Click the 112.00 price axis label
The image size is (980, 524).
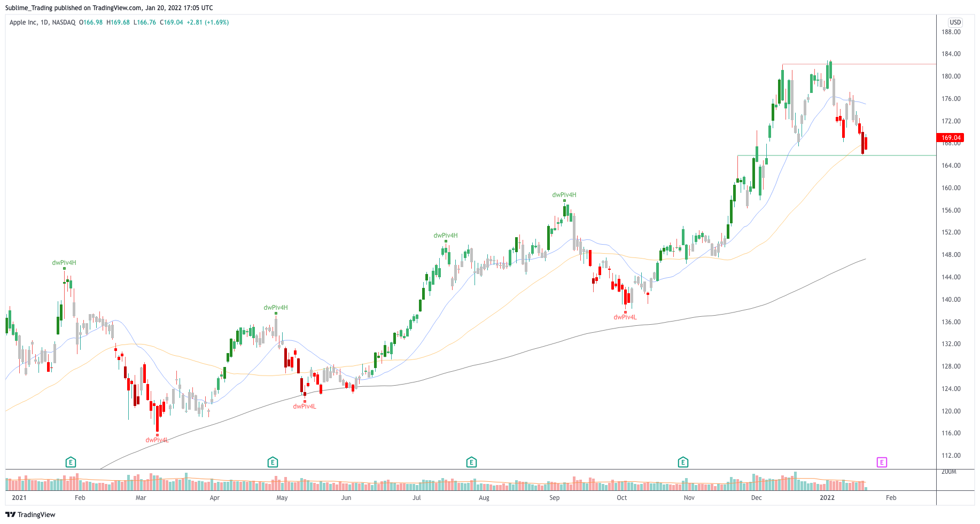click(x=951, y=456)
